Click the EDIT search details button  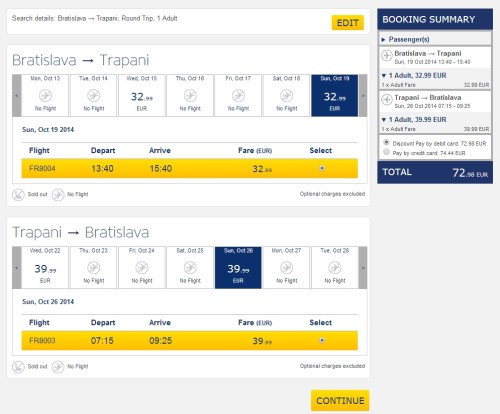(348, 23)
